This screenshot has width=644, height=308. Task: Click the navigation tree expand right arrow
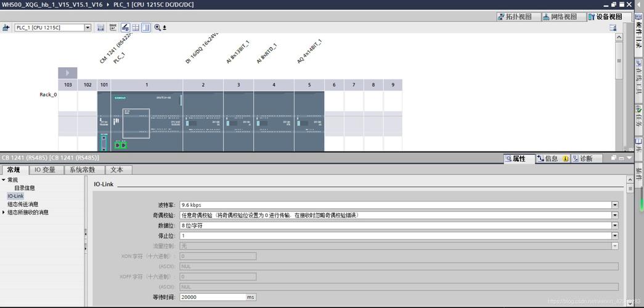tap(86, 248)
